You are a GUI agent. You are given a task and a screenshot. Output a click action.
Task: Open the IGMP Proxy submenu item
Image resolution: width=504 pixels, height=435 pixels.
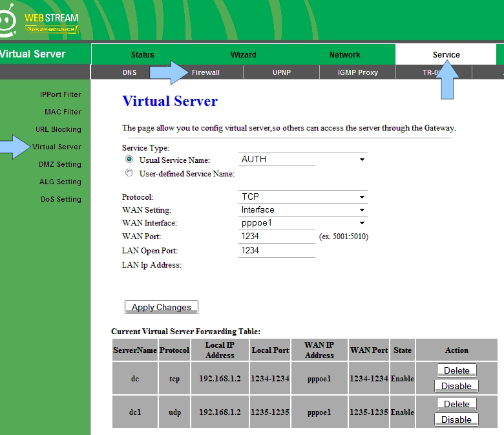(x=357, y=72)
